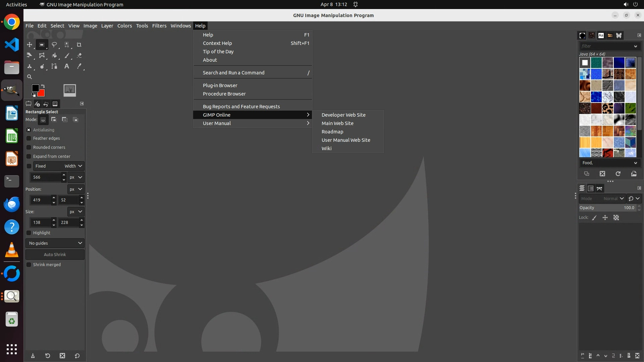Toggle the Antialiasing checkbox
This screenshot has width=644, height=362.
click(29, 130)
